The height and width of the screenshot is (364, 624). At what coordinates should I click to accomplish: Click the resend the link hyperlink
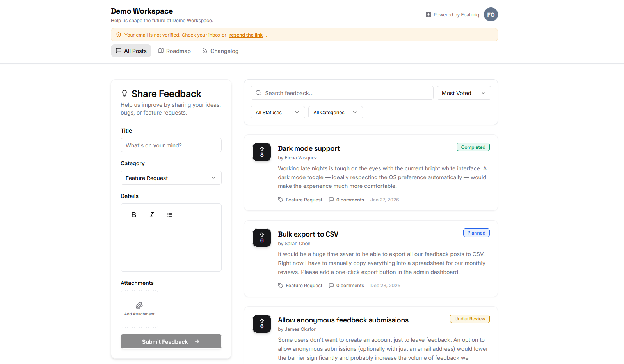pos(246,35)
